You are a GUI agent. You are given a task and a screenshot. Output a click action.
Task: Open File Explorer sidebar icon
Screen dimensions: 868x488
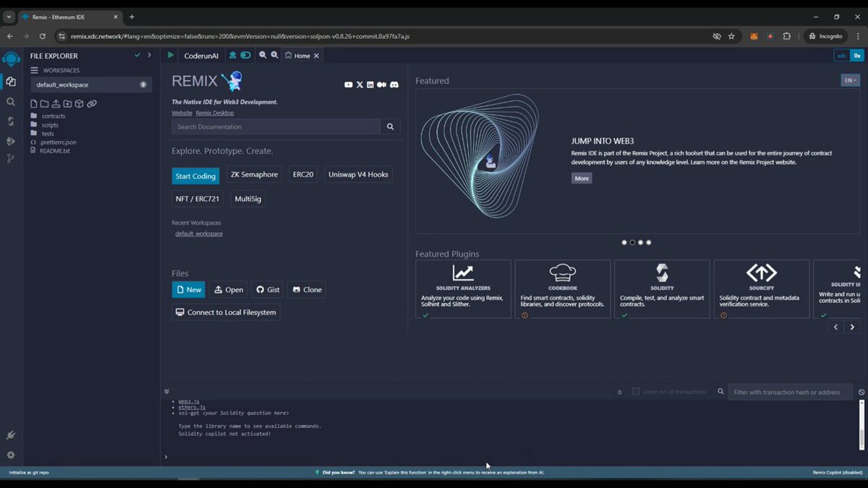(x=11, y=82)
